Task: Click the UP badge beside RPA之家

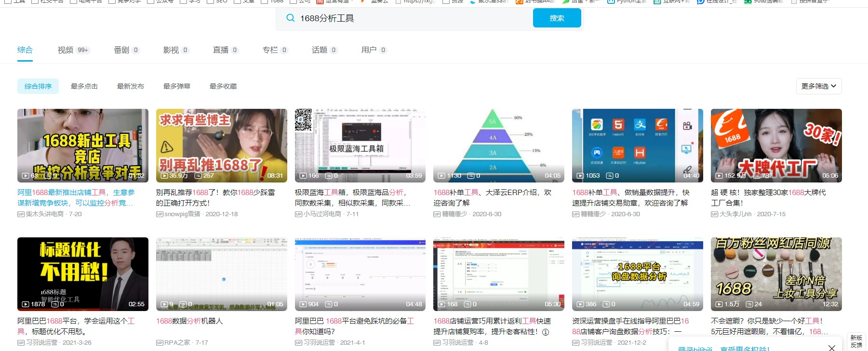Action: [160, 343]
